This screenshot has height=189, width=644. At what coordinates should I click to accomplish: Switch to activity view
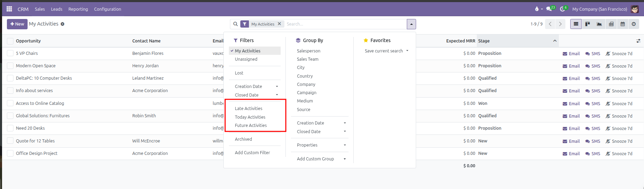(634, 24)
